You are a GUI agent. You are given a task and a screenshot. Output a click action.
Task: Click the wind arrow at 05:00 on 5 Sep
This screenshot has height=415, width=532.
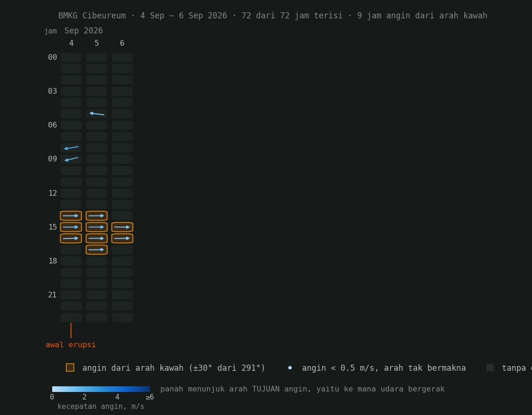pos(97,114)
